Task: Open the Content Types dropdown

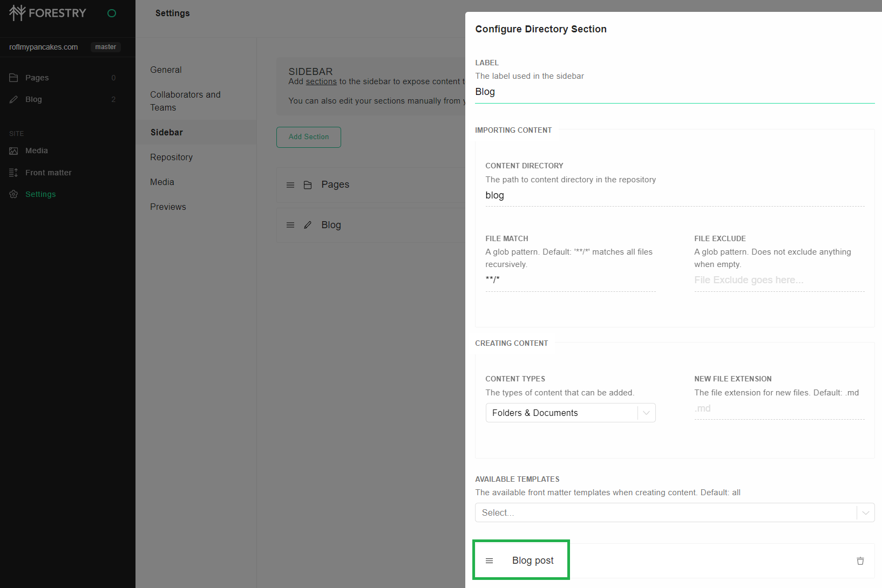Action: tap(570, 413)
